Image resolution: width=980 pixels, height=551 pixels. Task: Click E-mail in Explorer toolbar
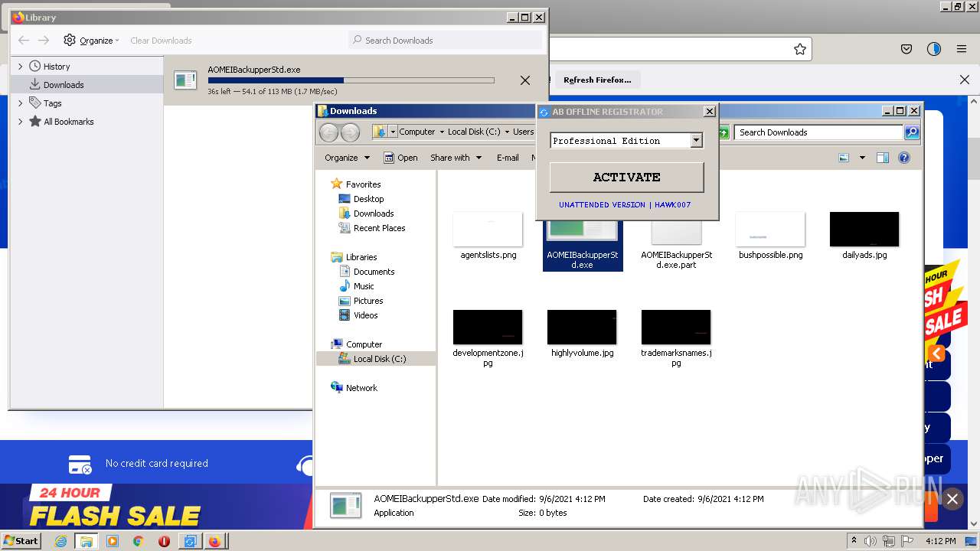508,158
